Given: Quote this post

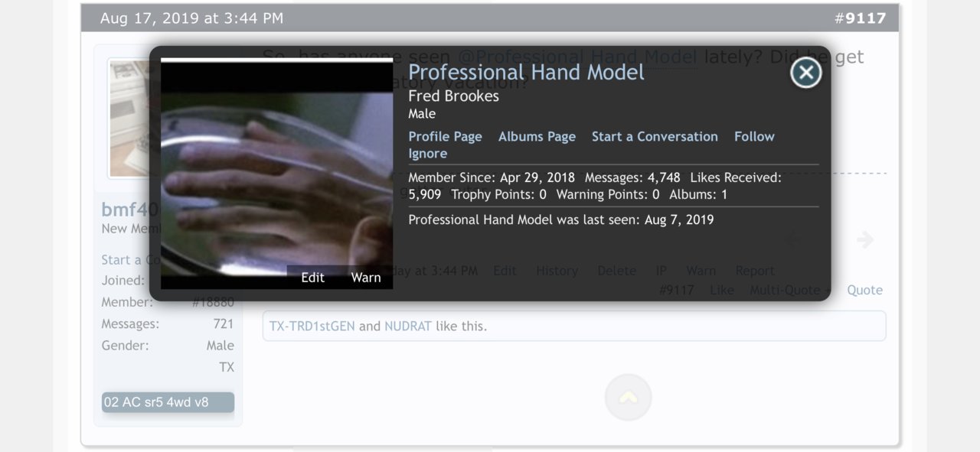Looking at the screenshot, I should 864,290.
